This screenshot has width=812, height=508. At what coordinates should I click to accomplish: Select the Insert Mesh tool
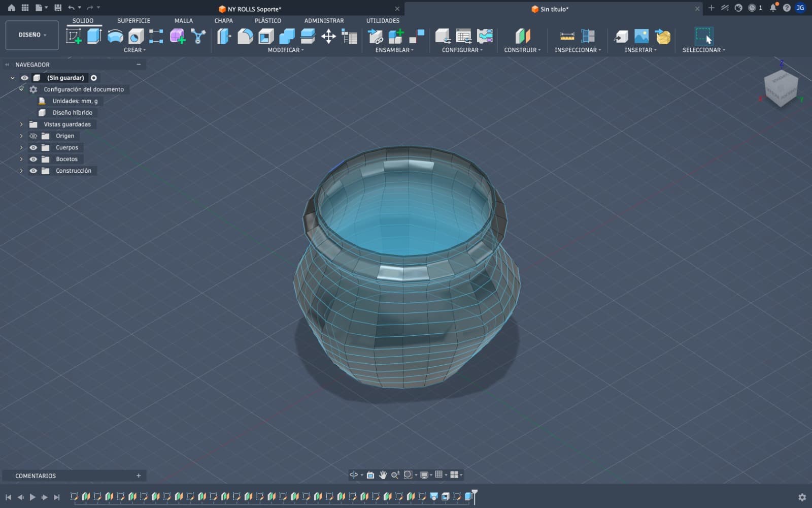coord(663,36)
